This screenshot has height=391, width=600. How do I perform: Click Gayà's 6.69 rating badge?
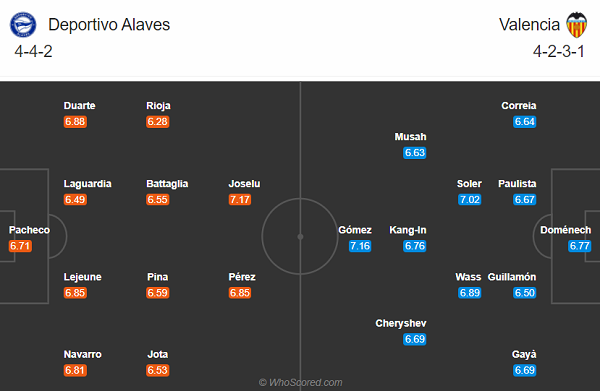pos(525,370)
